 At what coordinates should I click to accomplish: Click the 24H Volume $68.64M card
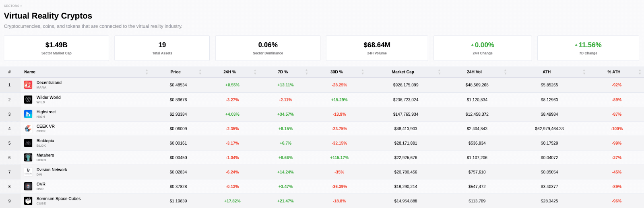pyautogui.click(x=377, y=48)
